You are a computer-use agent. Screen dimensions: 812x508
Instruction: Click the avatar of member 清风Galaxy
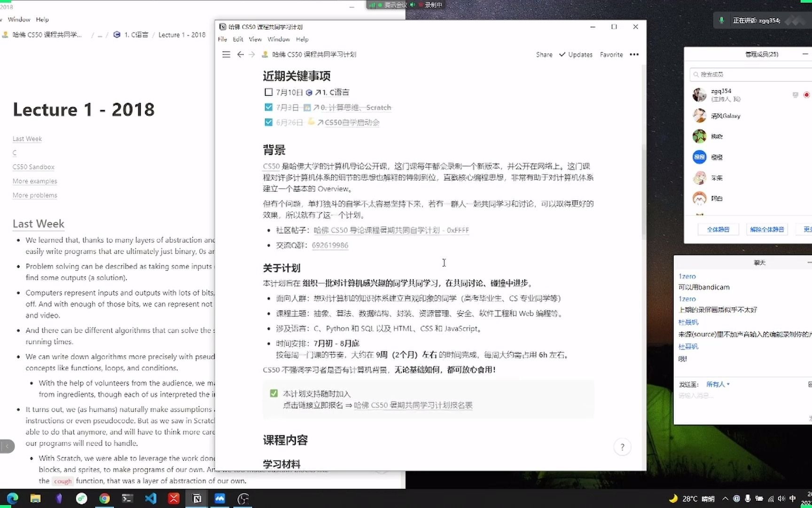click(x=699, y=116)
